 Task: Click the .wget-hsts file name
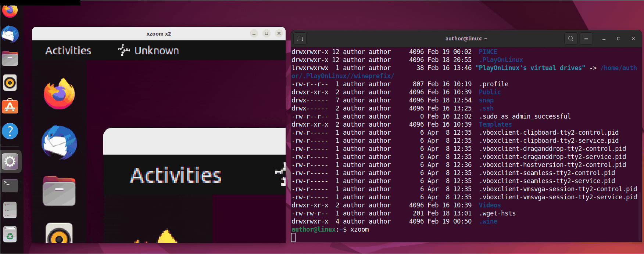point(497,213)
